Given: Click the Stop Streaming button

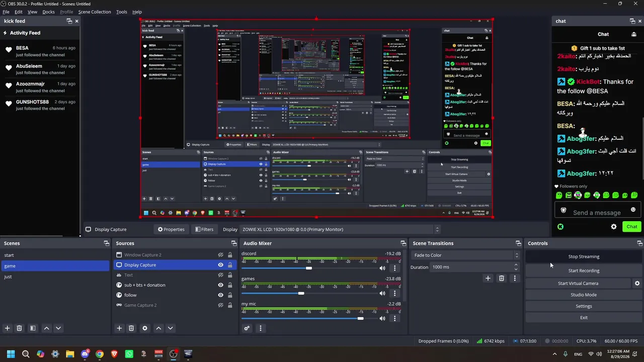Looking at the screenshot, I should pyautogui.click(x=584, y=256).
